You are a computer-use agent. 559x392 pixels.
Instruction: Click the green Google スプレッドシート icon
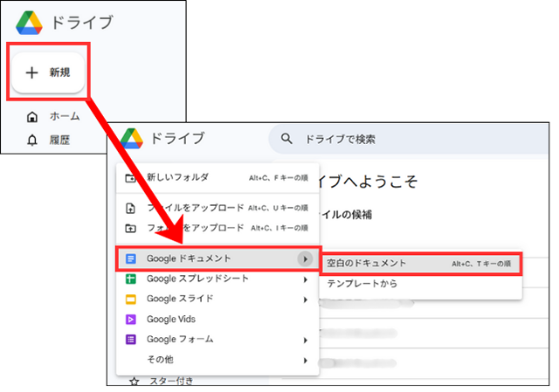(x=130, y=279)
